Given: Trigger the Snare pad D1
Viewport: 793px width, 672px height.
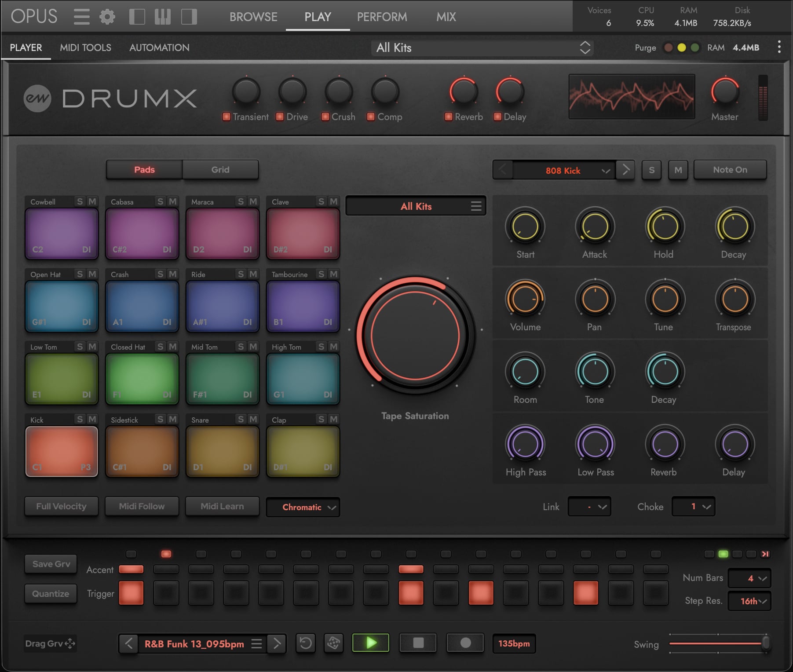Looking at the screenshot, I should tap(223, 452).
